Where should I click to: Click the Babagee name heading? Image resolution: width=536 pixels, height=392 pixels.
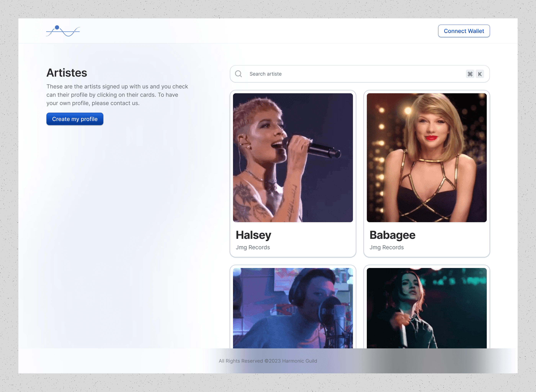pos(392,235)
